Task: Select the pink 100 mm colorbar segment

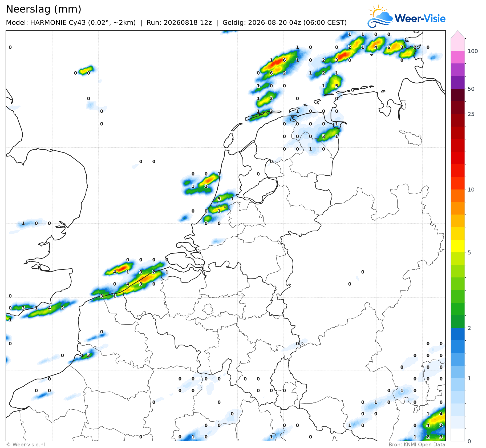Action: pos(458,57)
